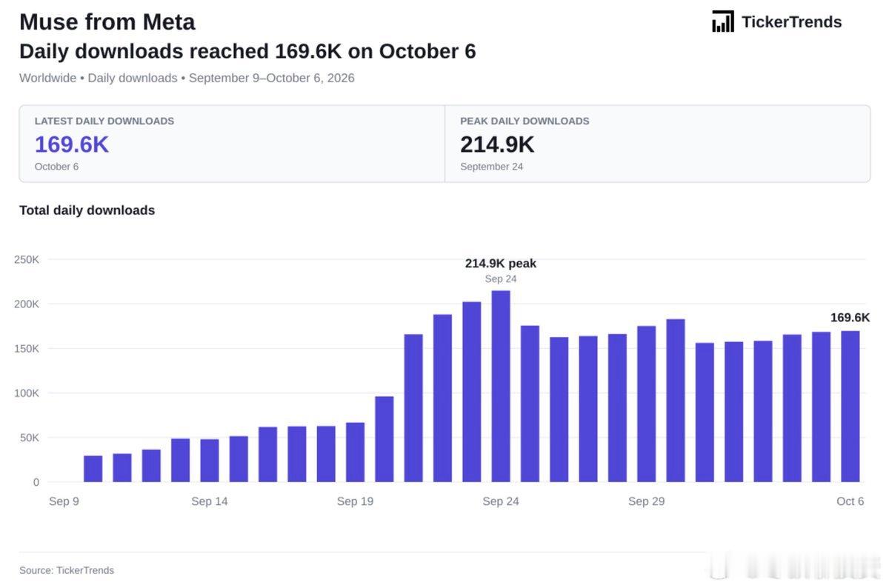This screenshot has width=889, height=588.
Task: Click the TickerTrends bar-chart logo icon
Action: 723,21
